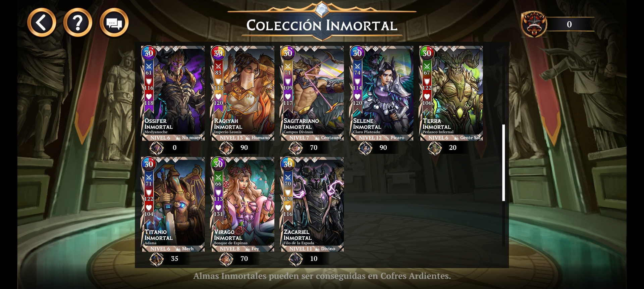Open the chat bubbles button

click(114, 23)
